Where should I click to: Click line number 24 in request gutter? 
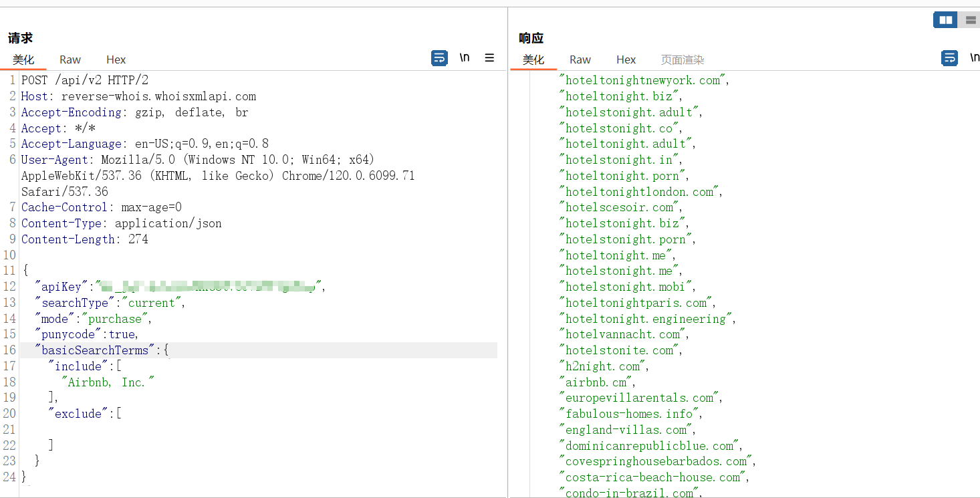tap(9, 477)
